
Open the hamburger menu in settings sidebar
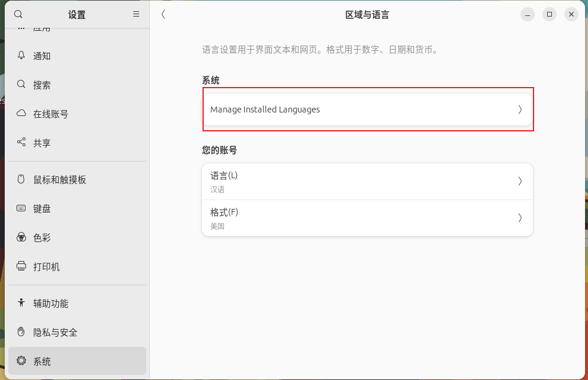click(x=136, y=14)
